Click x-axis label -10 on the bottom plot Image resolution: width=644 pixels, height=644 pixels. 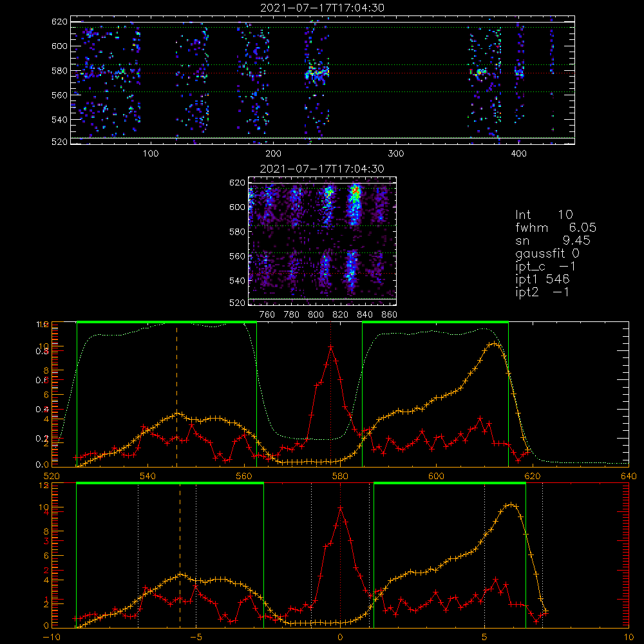52,638
